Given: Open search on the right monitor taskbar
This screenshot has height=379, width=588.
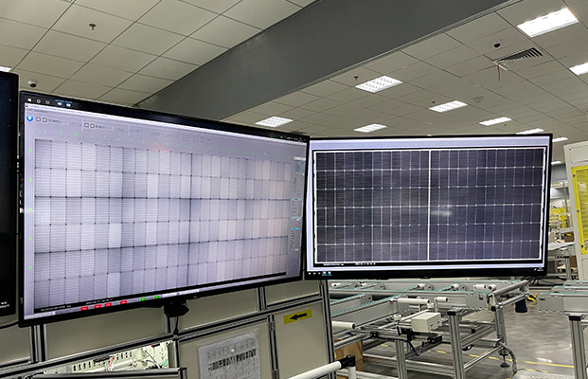Looking at the screenshot, I should (314, 273).
